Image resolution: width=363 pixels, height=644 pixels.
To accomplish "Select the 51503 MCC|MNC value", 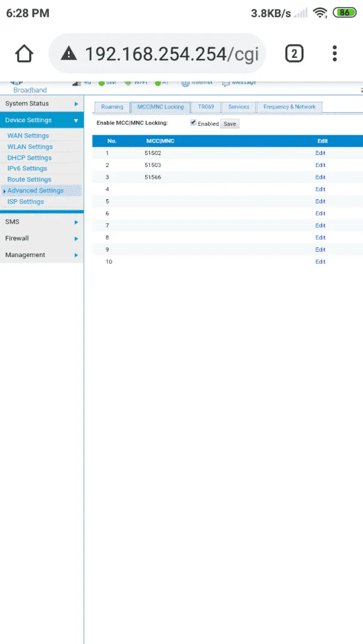I will click(x=152, y=165).
